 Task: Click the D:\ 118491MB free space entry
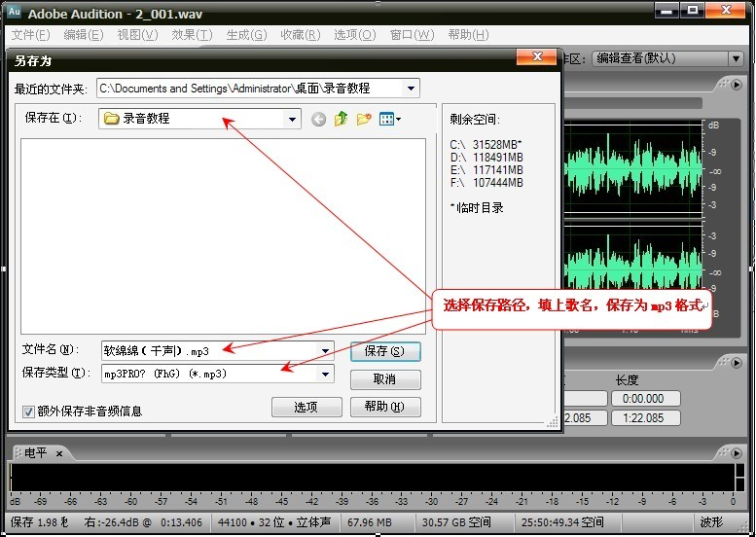point(486,158)
